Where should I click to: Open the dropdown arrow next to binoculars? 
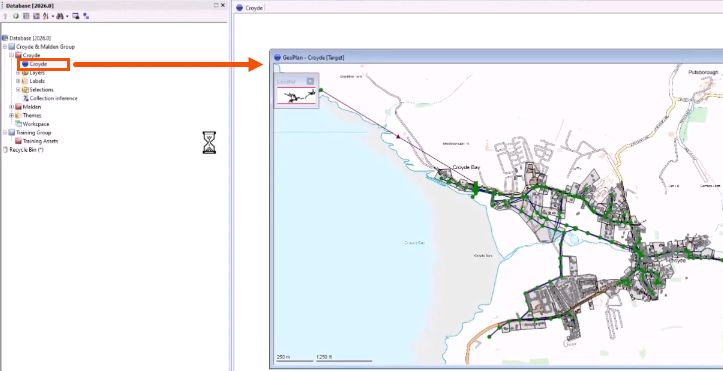click(67, 16)
